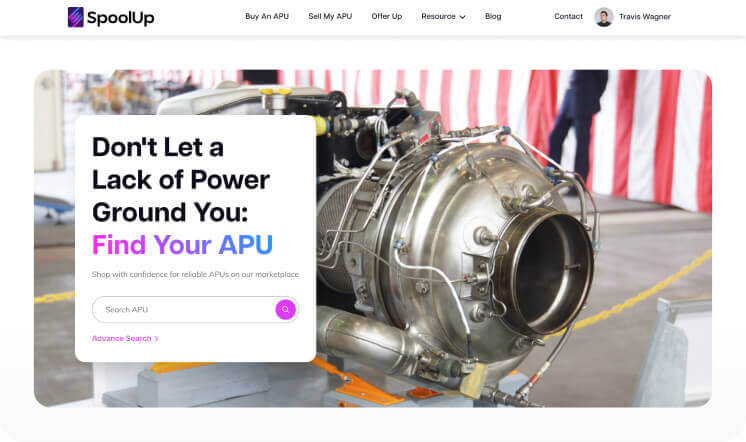Click the Travis Wagner username

pos(645,17)
